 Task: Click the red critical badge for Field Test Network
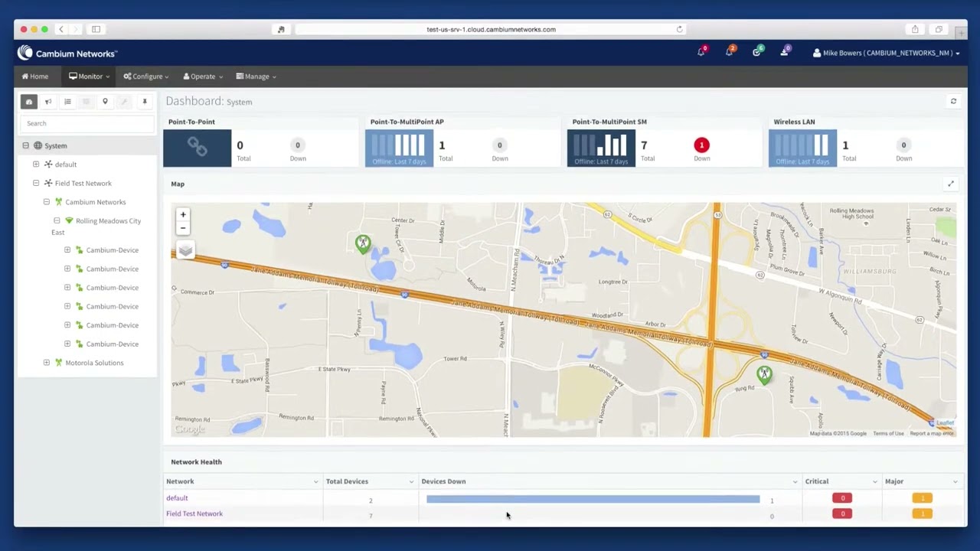point(842,514)
